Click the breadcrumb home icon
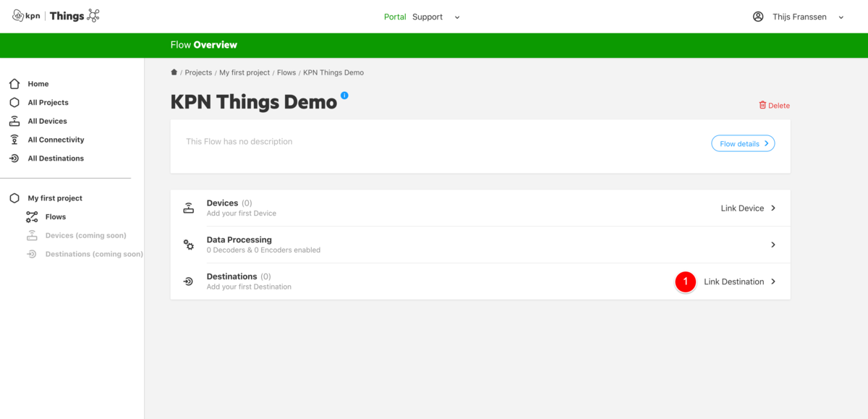The height and width of the screenshot is (419, 868). 174,72
